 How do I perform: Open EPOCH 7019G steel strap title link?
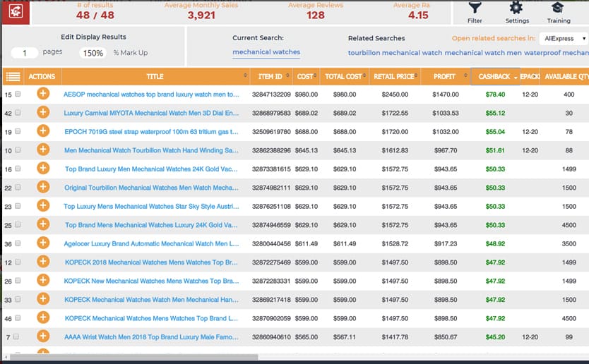(151, 132)
